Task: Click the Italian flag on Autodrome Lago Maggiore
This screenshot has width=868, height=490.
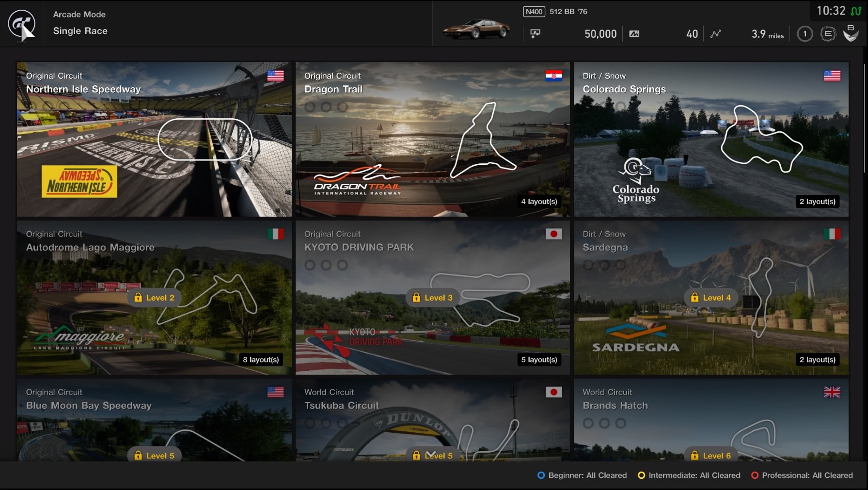Action: click(x=275, y=234)
